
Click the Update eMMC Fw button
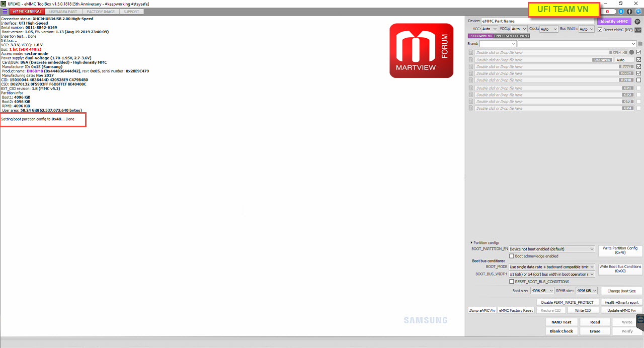621,310
